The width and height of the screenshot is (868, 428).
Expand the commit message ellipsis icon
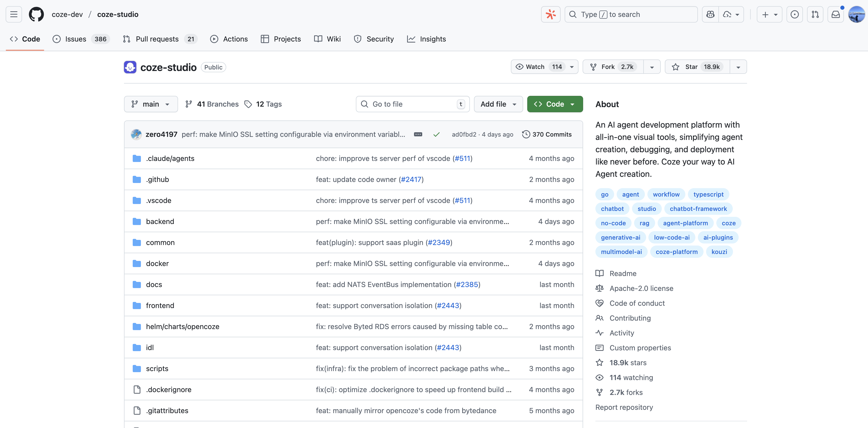pyautogui.click(x=418, y=135)
